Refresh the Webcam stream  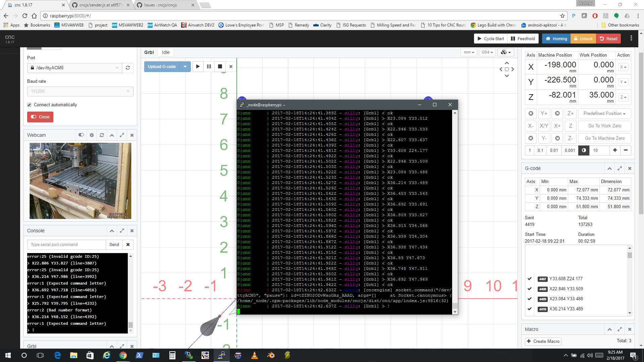click(102, 135)
